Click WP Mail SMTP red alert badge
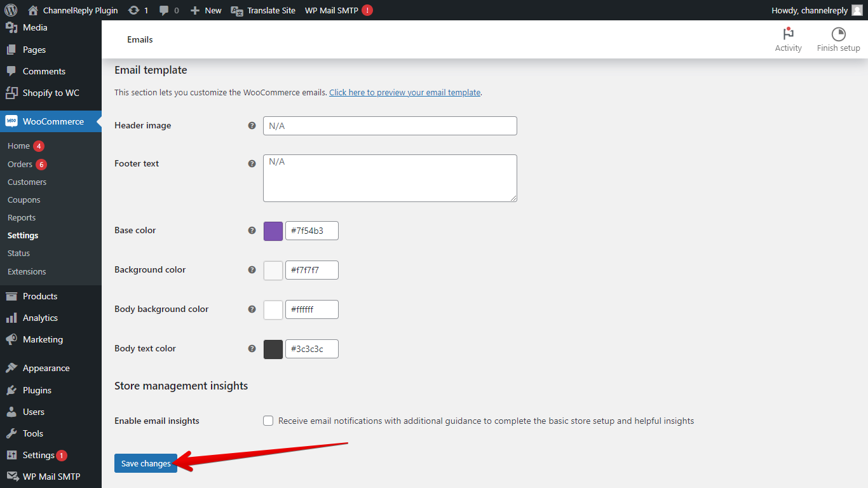Viewport: 868px width, 488px height. tap(367, 10)
